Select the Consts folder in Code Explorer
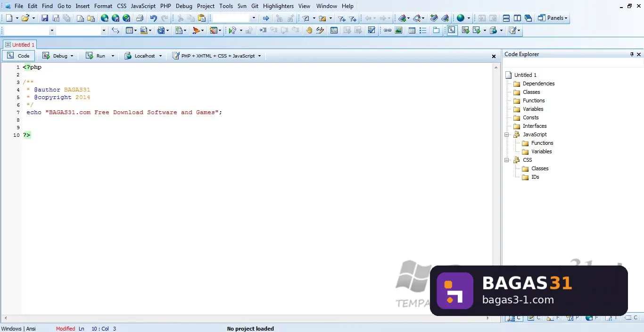 (x=526, y=117)
